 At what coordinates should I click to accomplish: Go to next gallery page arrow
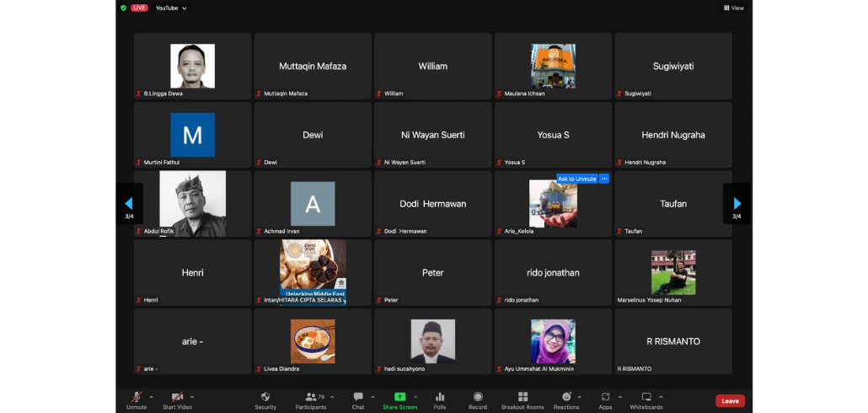737,203
